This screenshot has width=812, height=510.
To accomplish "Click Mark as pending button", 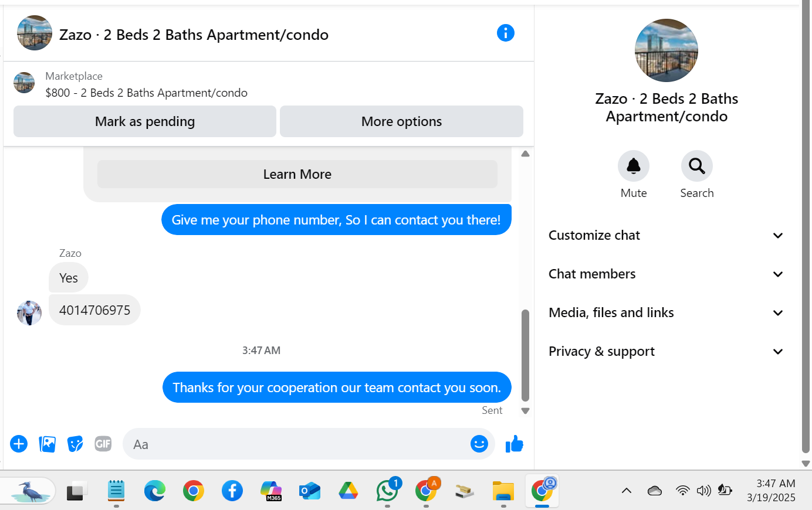I will 145,121.
